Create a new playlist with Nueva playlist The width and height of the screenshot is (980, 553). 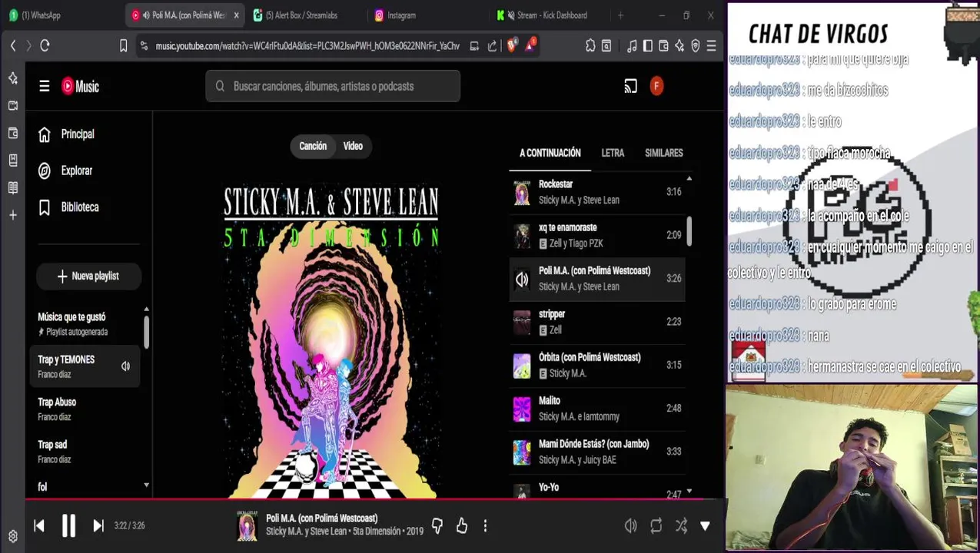tap(88, 276)
